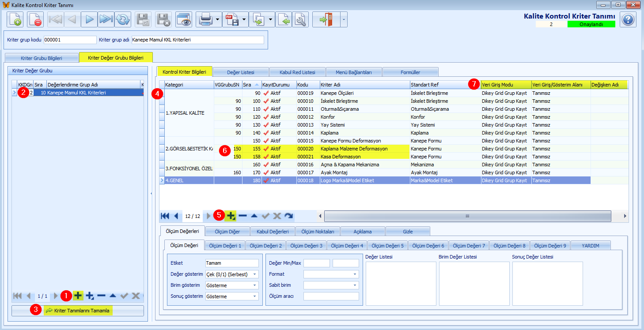Go to first record in the 12 / 12 navigator
644x330 pixels.
[165, 216]
